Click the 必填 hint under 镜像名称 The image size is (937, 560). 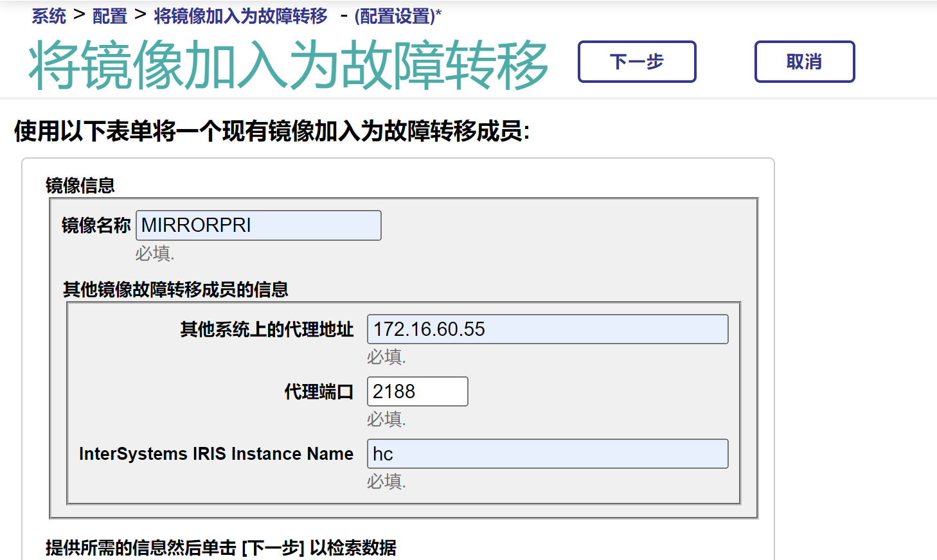click(x=154, y=254)
